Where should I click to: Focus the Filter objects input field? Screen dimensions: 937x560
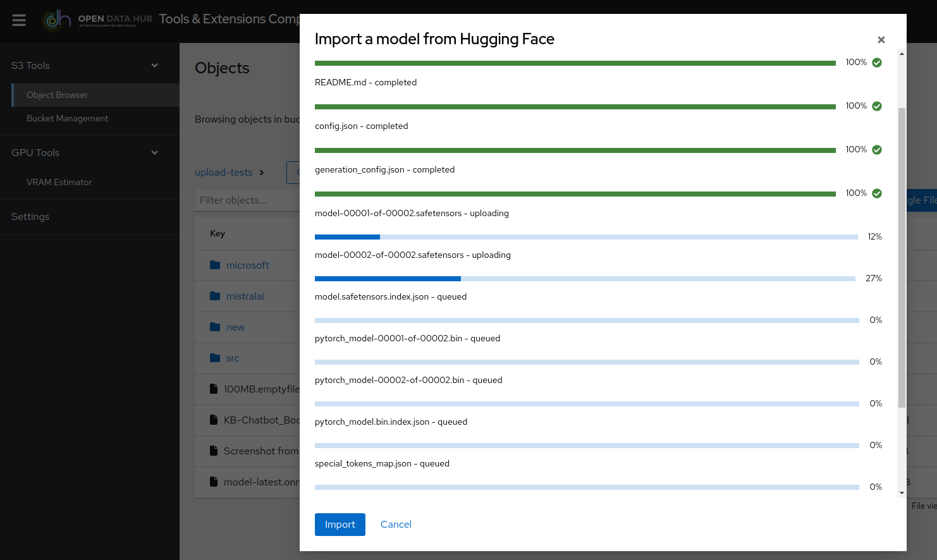coord(248,200)
